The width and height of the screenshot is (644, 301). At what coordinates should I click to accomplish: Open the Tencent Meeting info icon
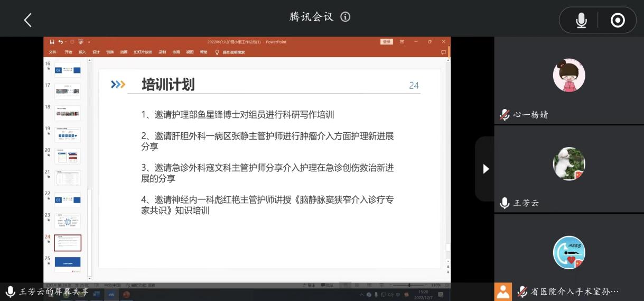(x=346, y=17)
